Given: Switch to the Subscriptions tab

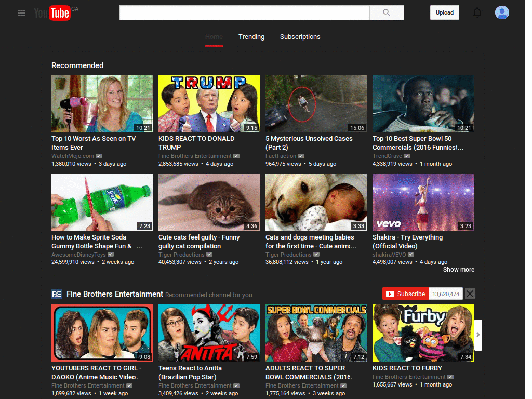Looking at the screenshot, I should [x=300, y=37].
